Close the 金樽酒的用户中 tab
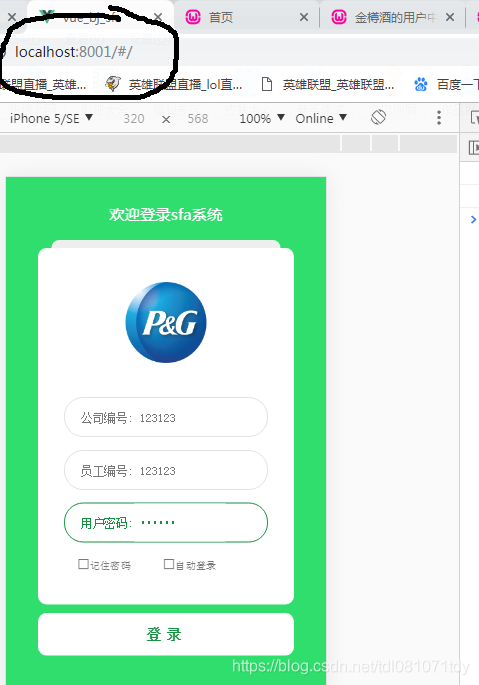This screenshot has height=685, width=479. pos(450,17)
